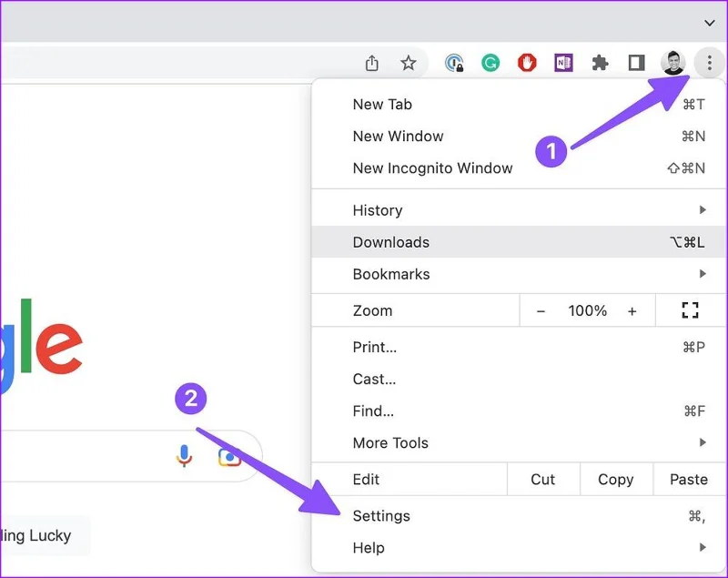Choose Print… from the menu
Screen dimensions: 728x578
519,348
